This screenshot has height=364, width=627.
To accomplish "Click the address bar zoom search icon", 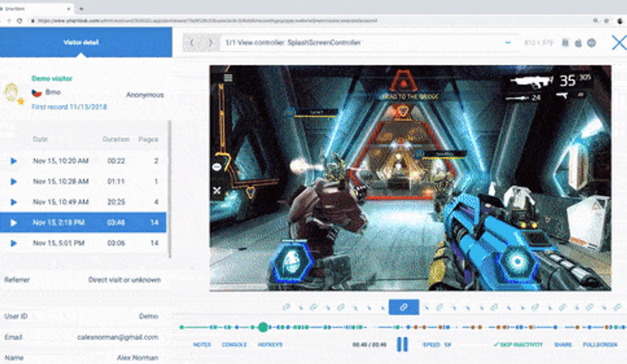I will point(595,20).
